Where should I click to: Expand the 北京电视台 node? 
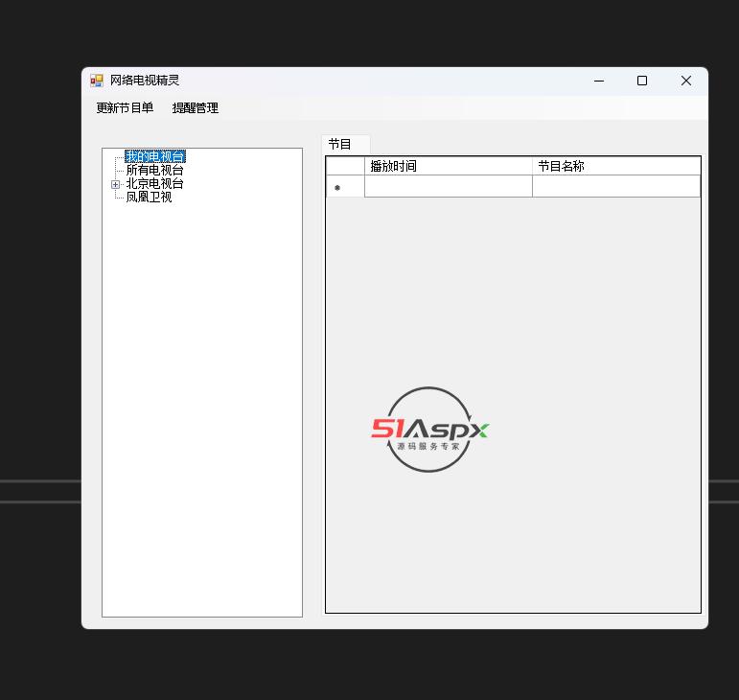115,184
